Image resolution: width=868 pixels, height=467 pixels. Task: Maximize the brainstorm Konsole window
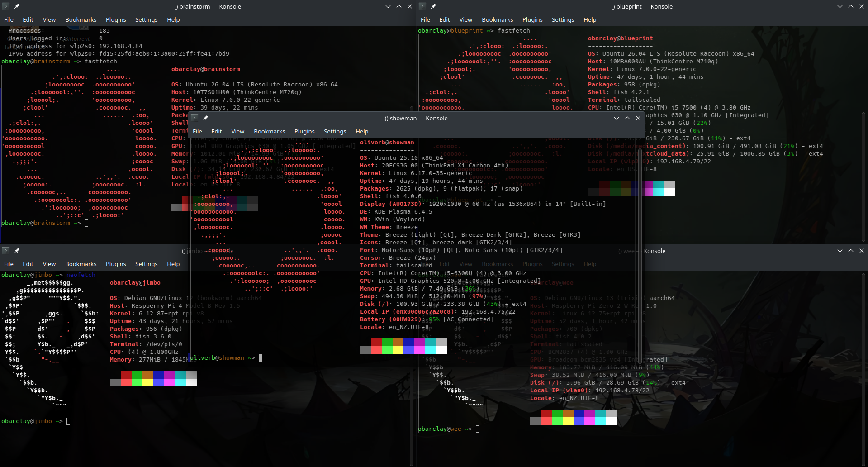[x=399, y=6]
